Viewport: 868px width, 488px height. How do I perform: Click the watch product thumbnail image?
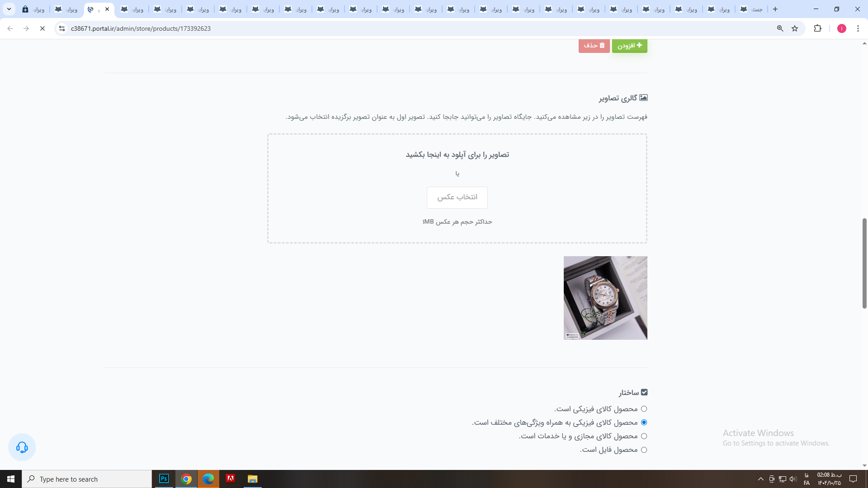(x=605, y=298)
